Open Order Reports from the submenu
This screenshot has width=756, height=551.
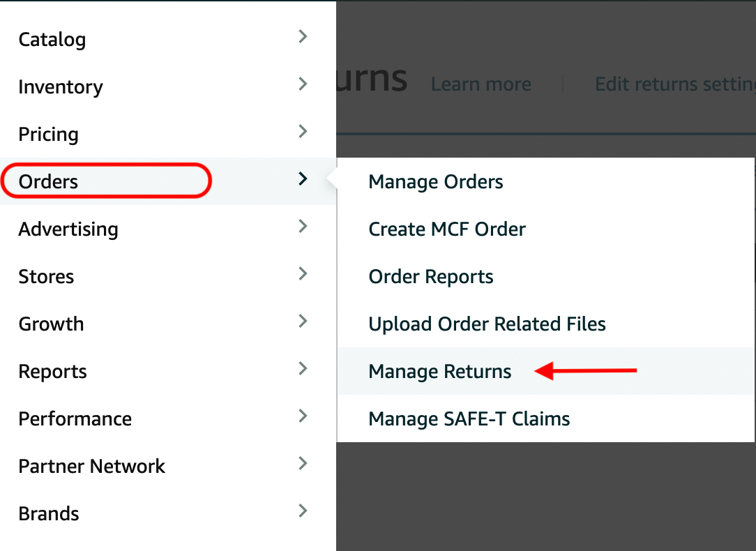pyautogui.click(x=545, y=276)
